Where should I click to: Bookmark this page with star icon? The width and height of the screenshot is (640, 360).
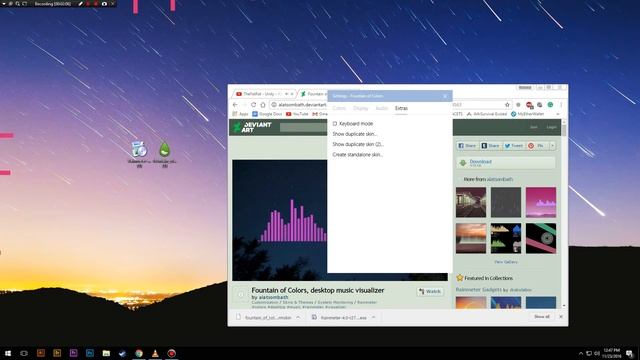point(507,105)
